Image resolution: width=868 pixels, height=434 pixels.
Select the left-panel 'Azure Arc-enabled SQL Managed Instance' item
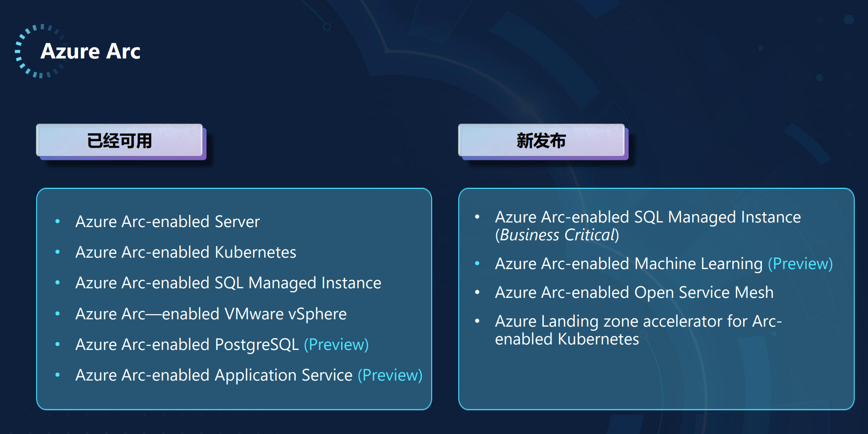pyautogui.click(x=228, y=283)
